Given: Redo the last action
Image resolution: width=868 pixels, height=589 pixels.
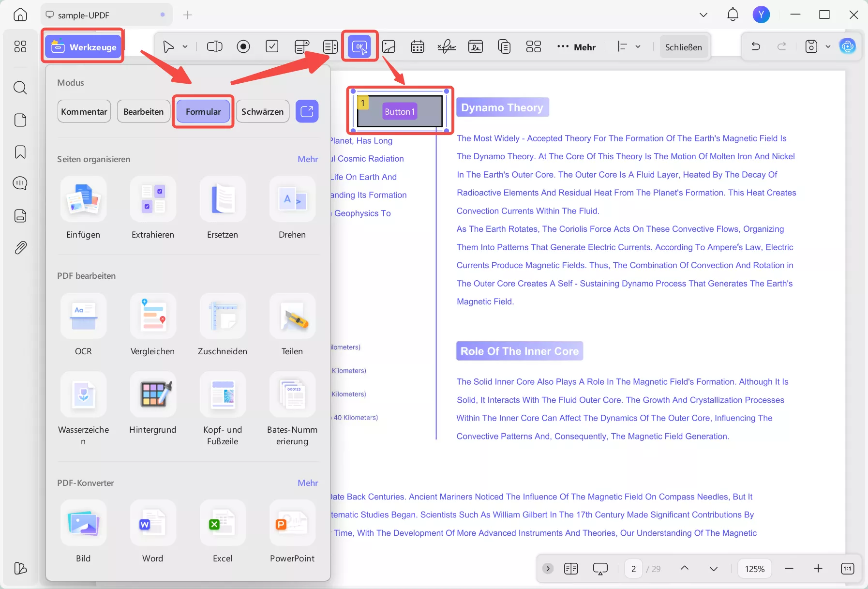Looking at the screenshot, I should coord(781,46).
